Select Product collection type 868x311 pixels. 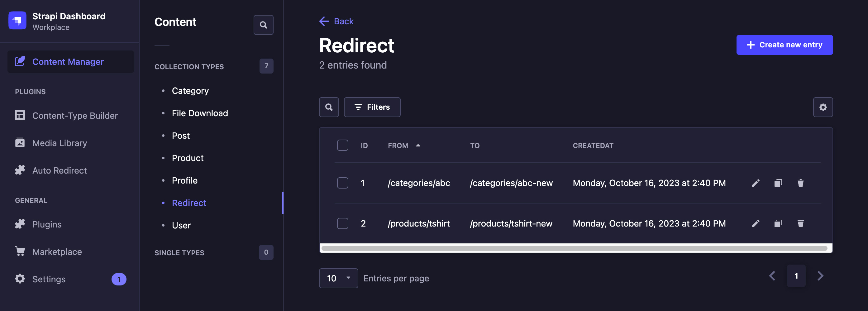coord(188,158)
